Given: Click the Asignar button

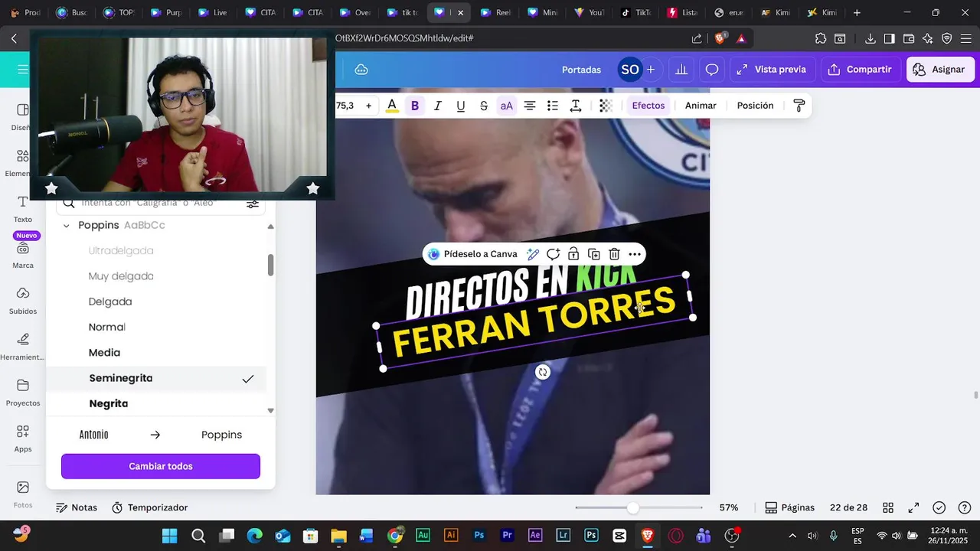Looking at the screenshot, I should coord(941,70).
